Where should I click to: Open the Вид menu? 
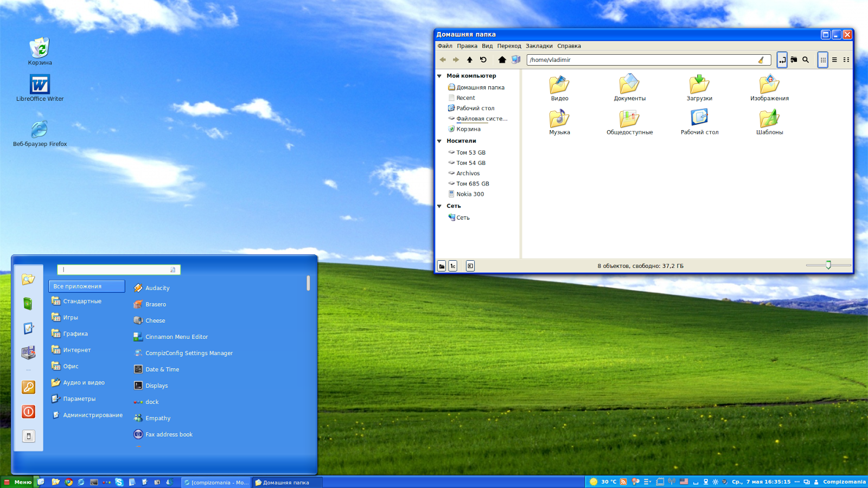486,46
